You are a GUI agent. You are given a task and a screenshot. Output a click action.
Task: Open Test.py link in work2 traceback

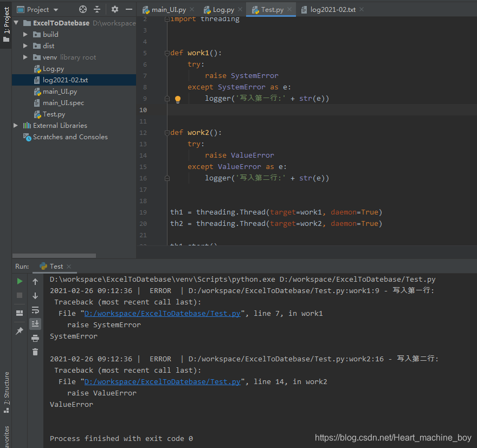click(x=163, y=382)
